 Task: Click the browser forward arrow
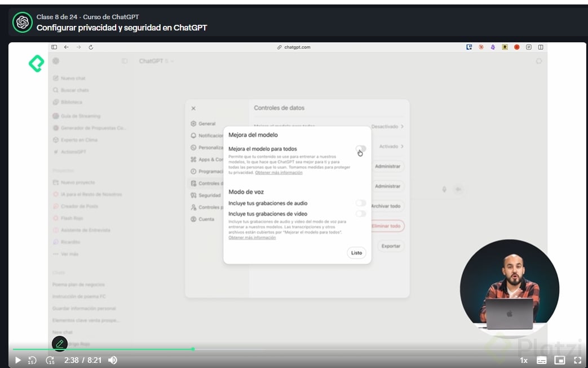click(78, 47)
